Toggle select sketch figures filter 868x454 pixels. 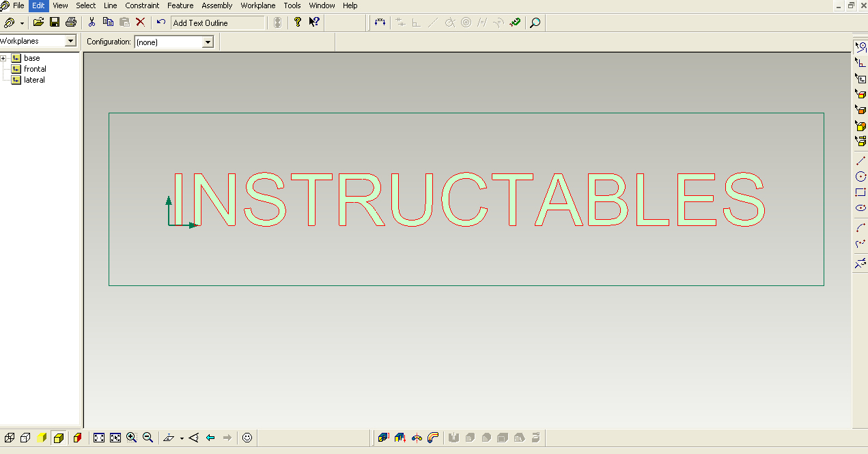[860, 46]
